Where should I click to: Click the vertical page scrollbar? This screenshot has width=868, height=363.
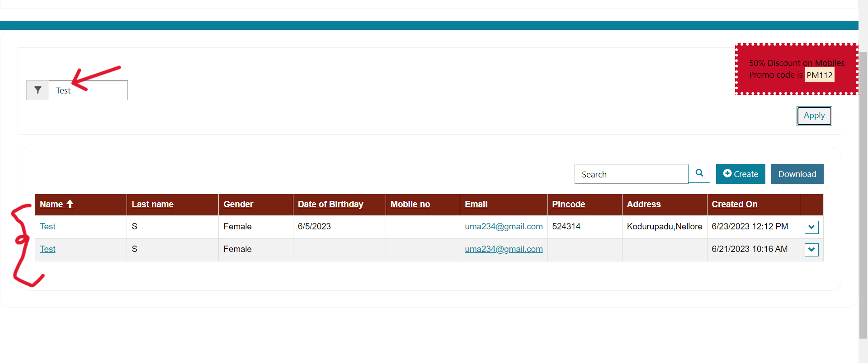click(863, 194)
